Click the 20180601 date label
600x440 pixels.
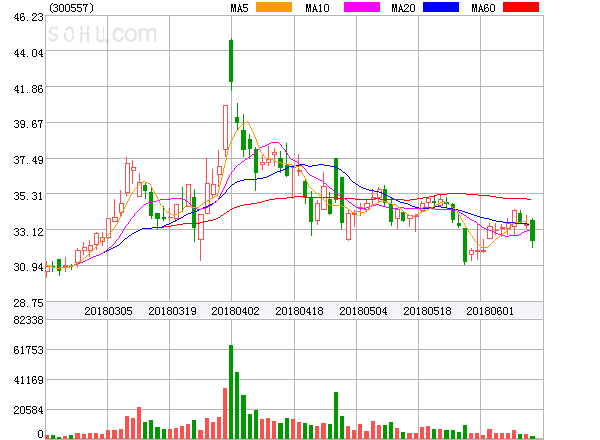[x=490, y=311]
